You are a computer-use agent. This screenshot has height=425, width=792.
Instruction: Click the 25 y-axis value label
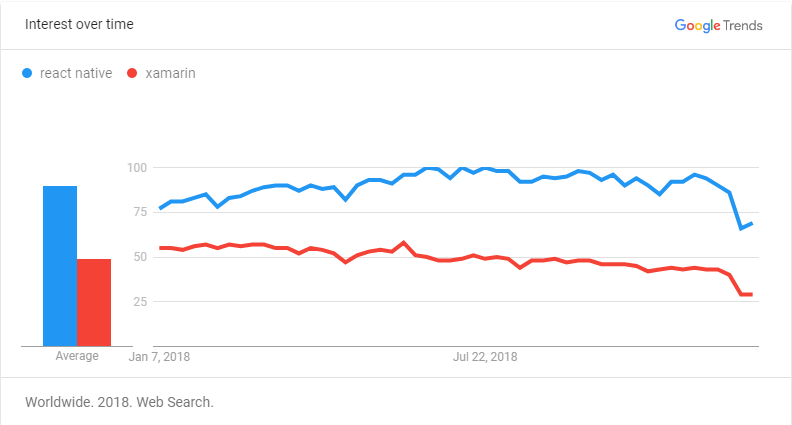[x=140, y=302]
